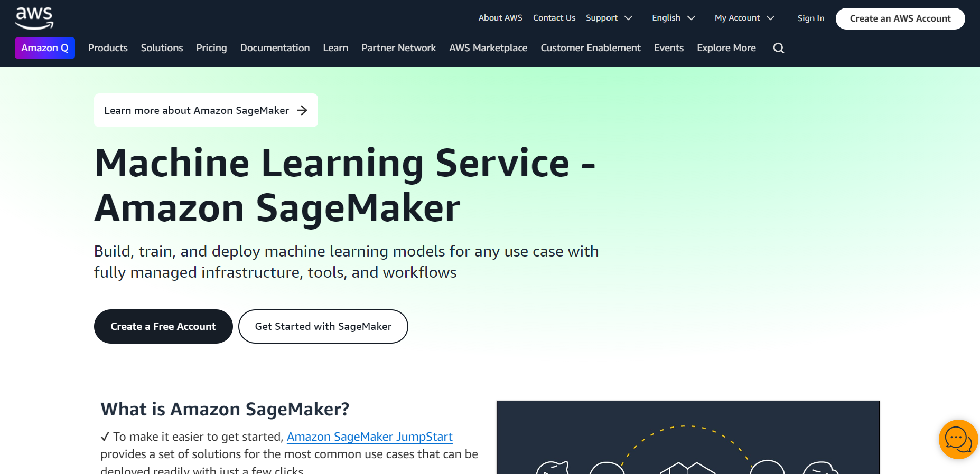Click the SageMaker diagram thumbnail
980x474 pixels.
[688, 437]
